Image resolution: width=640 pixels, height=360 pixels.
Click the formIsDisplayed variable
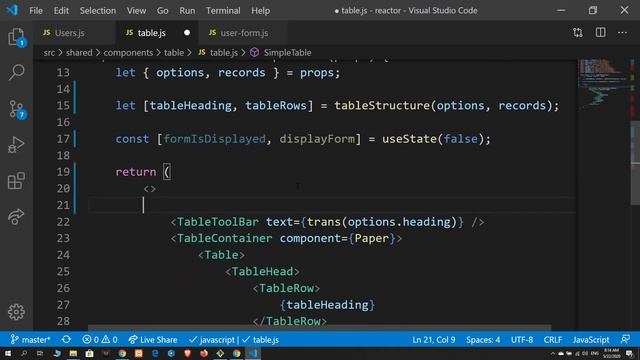[215, 139]
